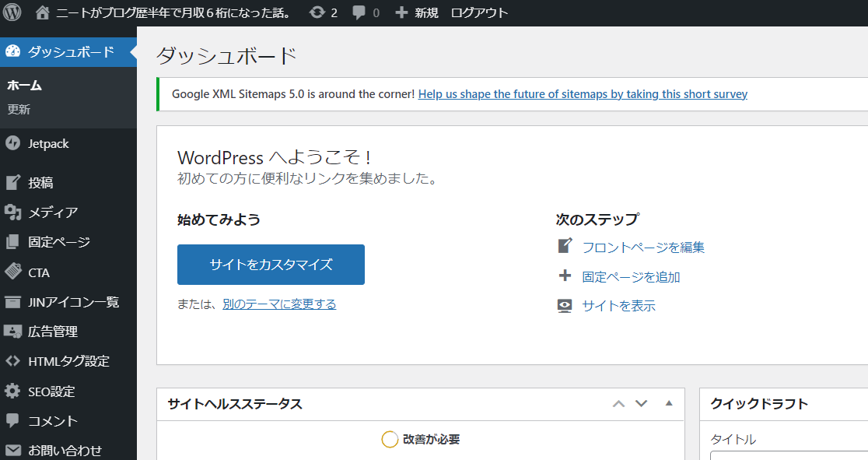
Task: Click the 改善が必要 status text
Action: (x=431, y=440)
